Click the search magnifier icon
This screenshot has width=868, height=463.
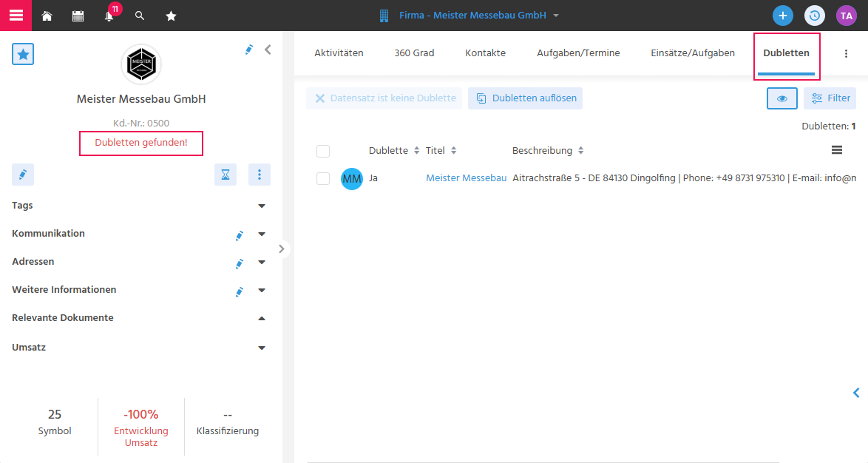140,16
